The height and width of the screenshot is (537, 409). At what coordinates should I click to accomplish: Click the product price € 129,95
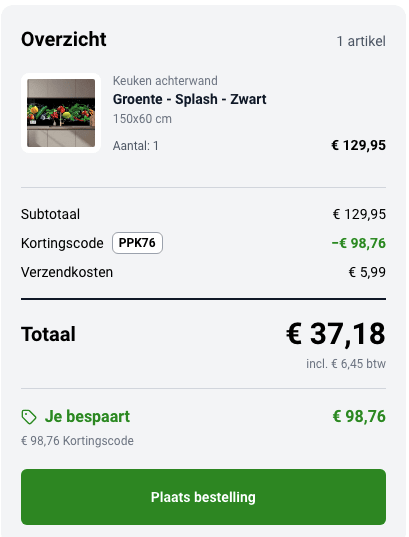click(358, 145)
